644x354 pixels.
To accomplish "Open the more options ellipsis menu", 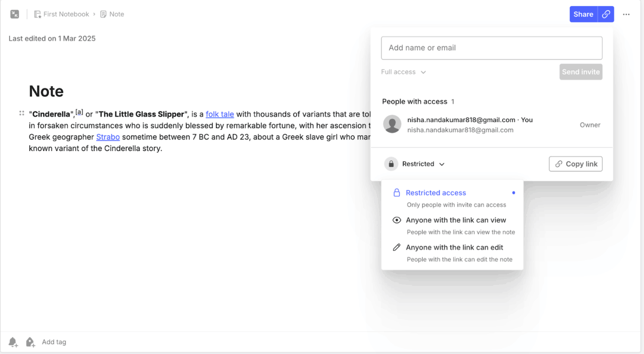I will click(626, 14).
